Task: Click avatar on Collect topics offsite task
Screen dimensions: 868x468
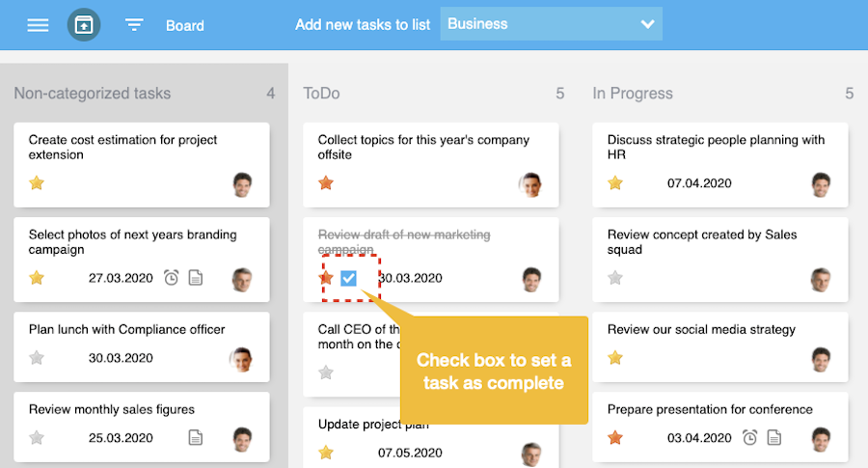Action: pos(530,184)
